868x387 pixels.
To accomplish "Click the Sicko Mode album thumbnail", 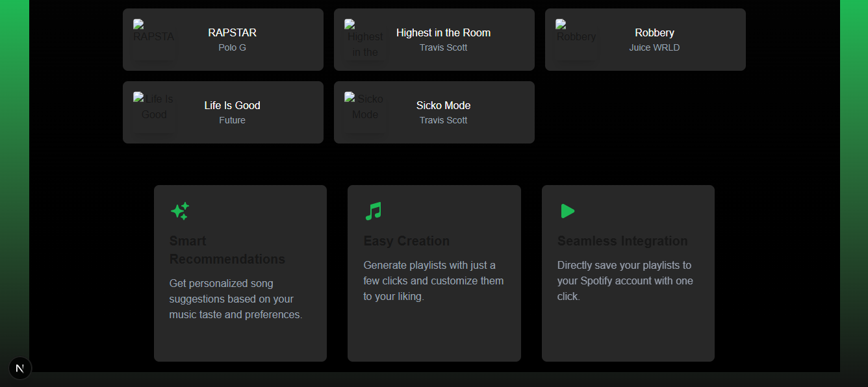I will pyautogui.click(x=365, y=112).
